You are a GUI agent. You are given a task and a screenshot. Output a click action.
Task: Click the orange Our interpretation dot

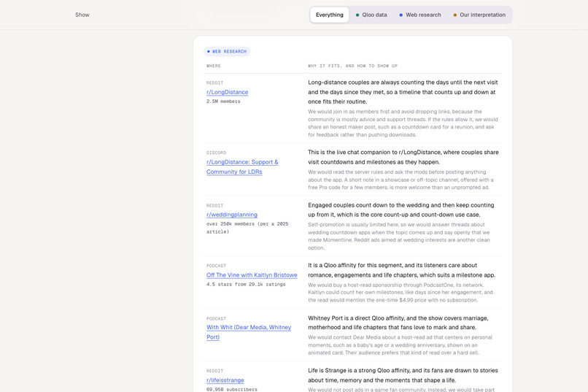coord(455,15)
